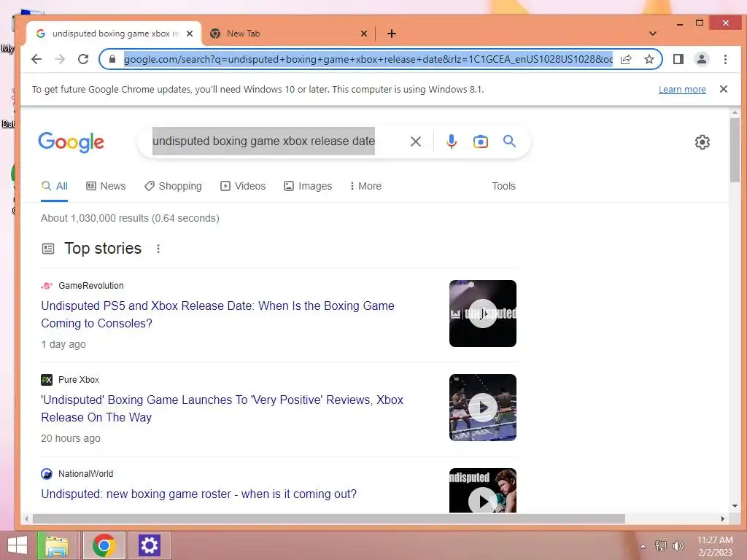Open the tab search dropdown chevron

[653, 34]
